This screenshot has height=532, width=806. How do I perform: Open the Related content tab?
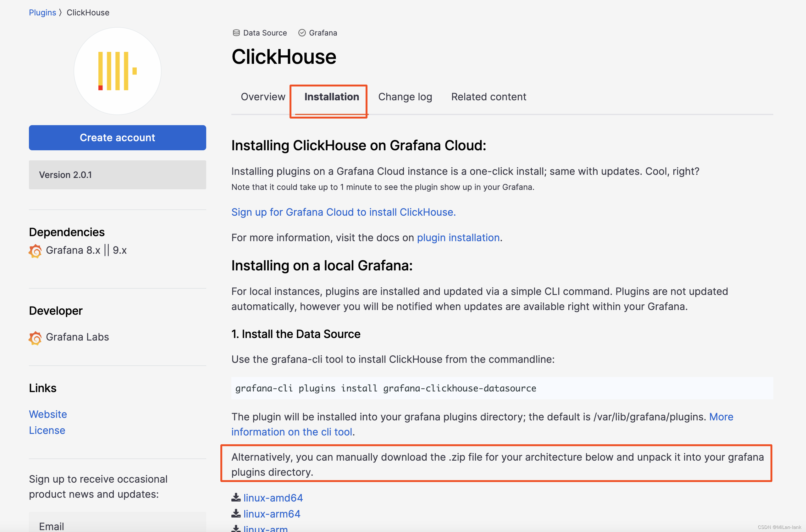coord(488,97)
